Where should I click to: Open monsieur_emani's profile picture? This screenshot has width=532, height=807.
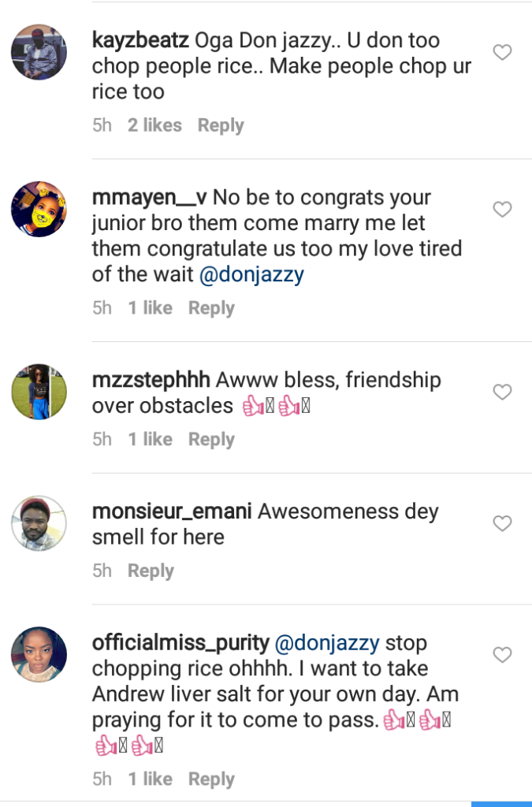pyautogui.click(x=39, y=523)
